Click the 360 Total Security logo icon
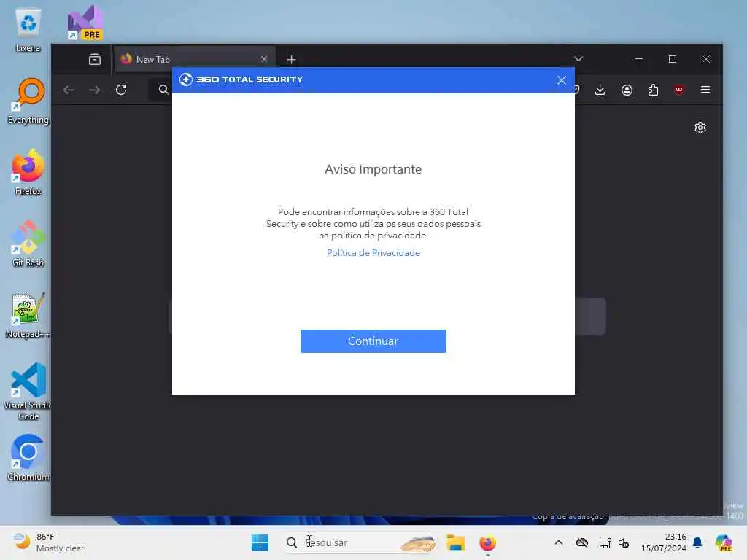747x560 pixels. click(x=186, y=79)
